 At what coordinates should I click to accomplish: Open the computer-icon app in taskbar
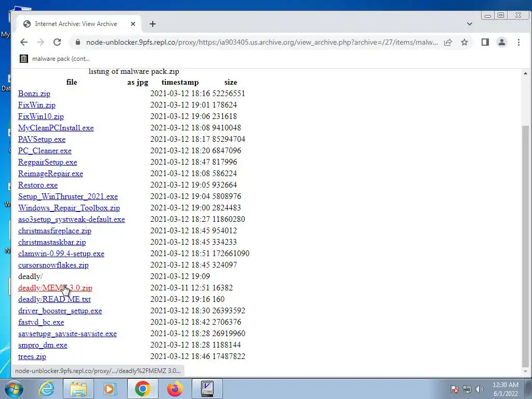pyautogui.click(x=207, y=389)
